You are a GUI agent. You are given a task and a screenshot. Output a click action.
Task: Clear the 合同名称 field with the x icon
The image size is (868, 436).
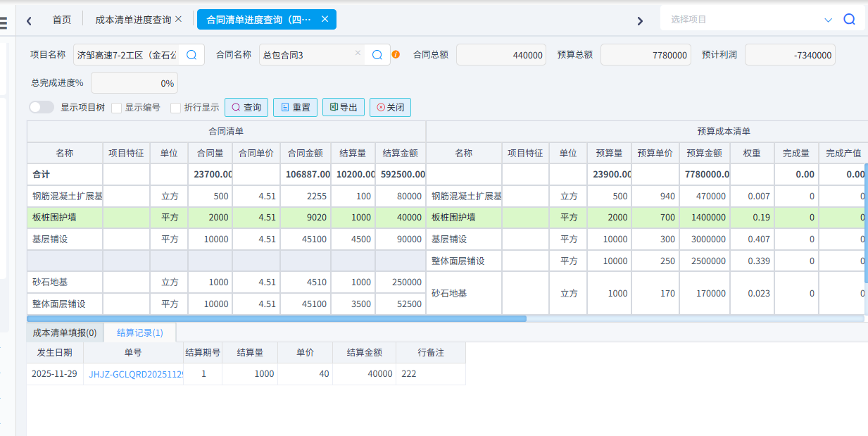[x=358, y=54]
